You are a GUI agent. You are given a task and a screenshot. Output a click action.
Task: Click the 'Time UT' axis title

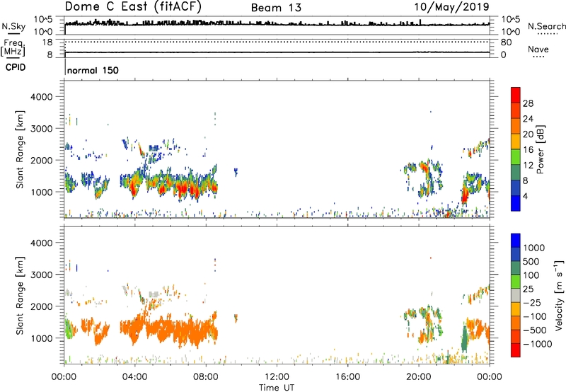277,387
